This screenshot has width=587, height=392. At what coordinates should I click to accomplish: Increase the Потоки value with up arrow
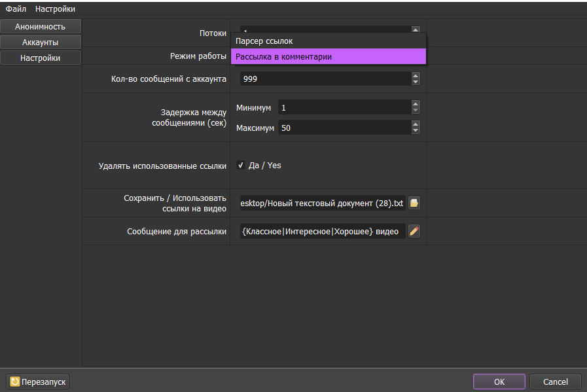[415, 29]
